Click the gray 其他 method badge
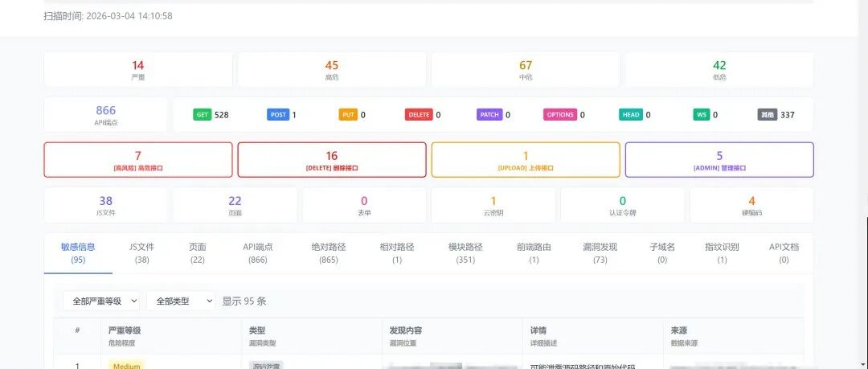 click(x=768, y=115)
